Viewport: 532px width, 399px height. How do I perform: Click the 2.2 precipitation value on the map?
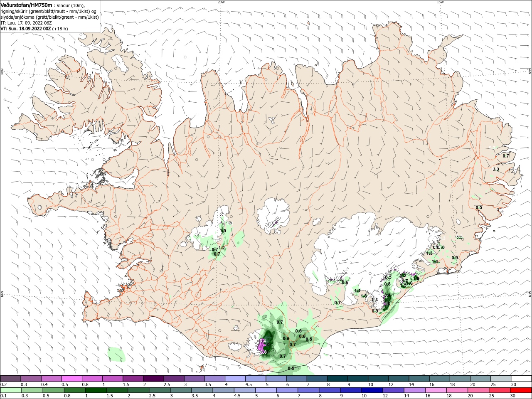pyautogui.click(x=403, y=275)
